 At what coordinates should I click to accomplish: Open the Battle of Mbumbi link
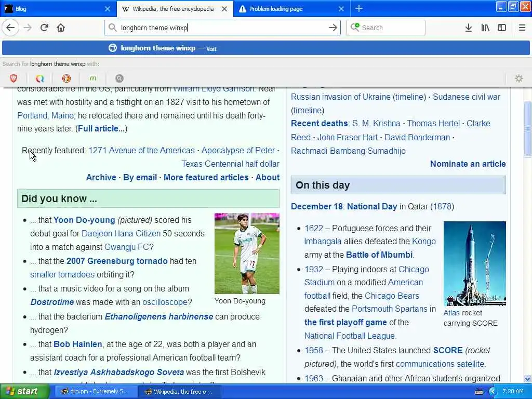pos(379,255)
